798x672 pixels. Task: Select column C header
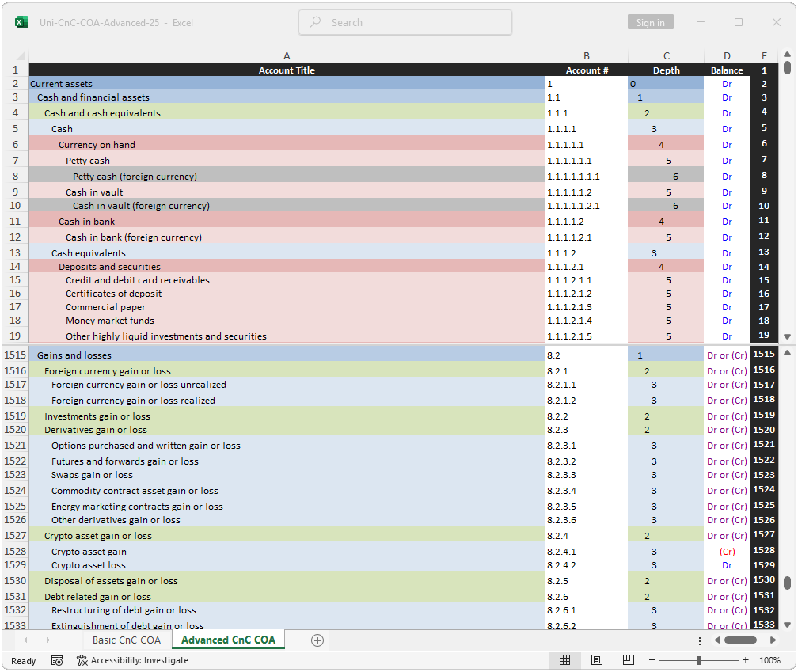(667, 56)
